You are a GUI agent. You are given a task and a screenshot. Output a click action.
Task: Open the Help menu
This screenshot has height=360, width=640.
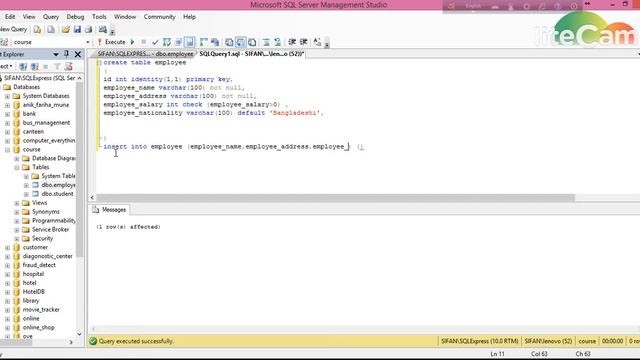(x=189, y=17)
